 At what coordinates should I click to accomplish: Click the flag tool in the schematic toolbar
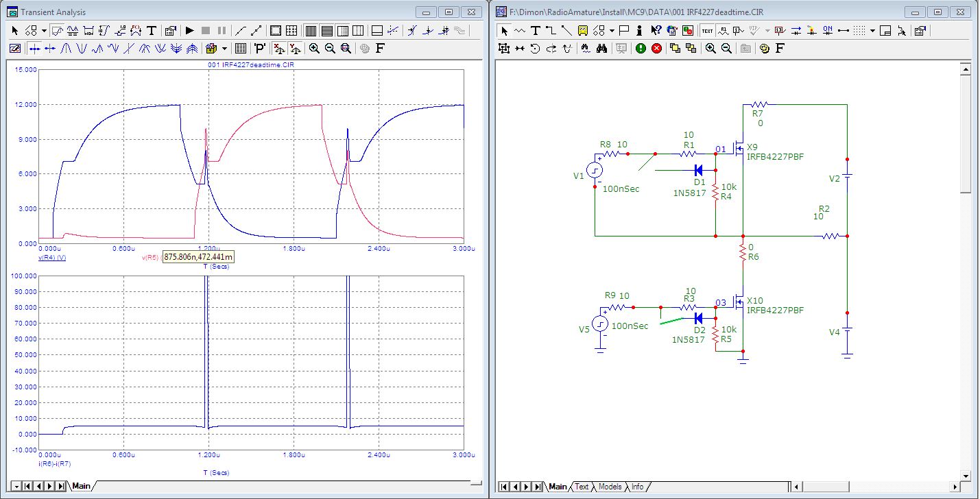click(x=623, y=30)
